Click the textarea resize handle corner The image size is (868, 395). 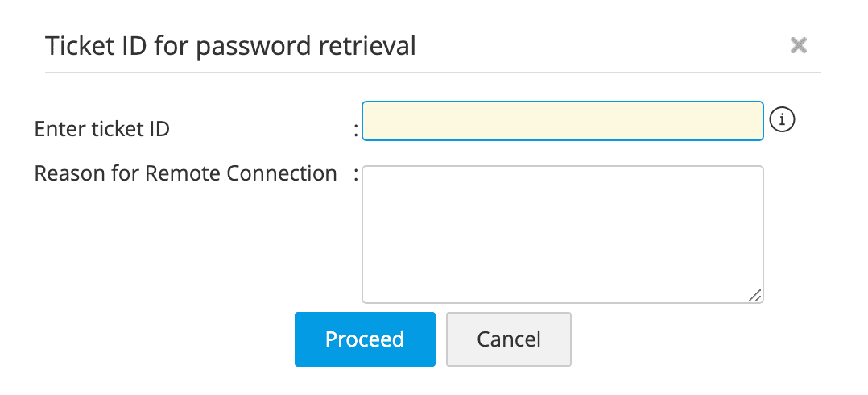pos(755,296)
